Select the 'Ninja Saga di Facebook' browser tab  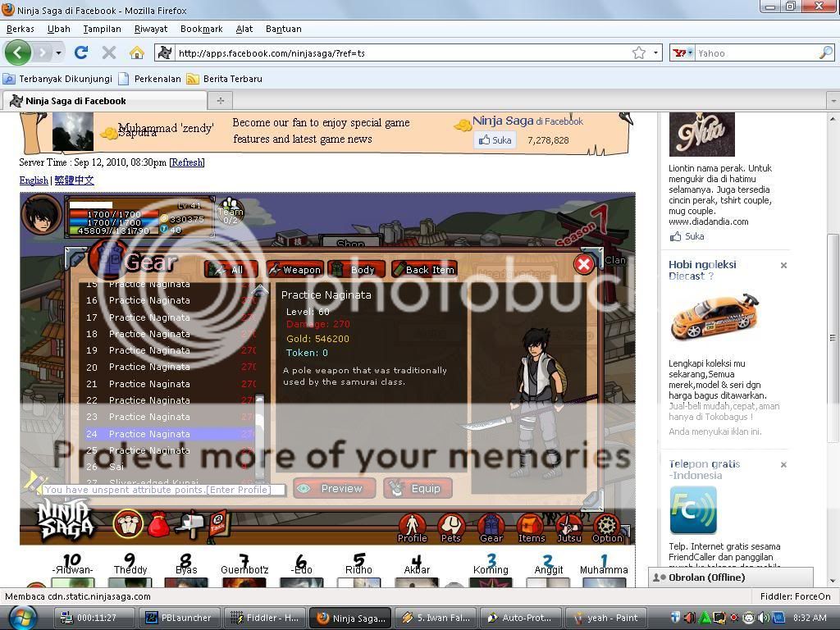tap(105, 101)
